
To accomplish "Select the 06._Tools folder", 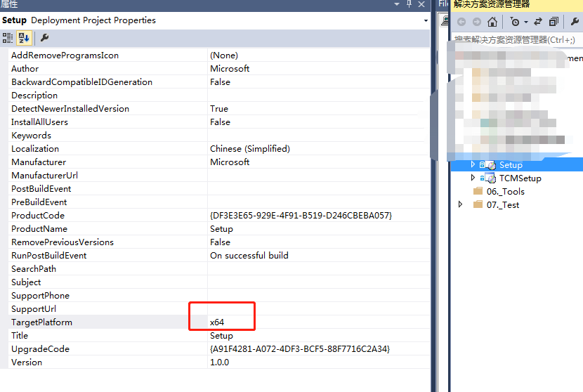I will [505, 192].
